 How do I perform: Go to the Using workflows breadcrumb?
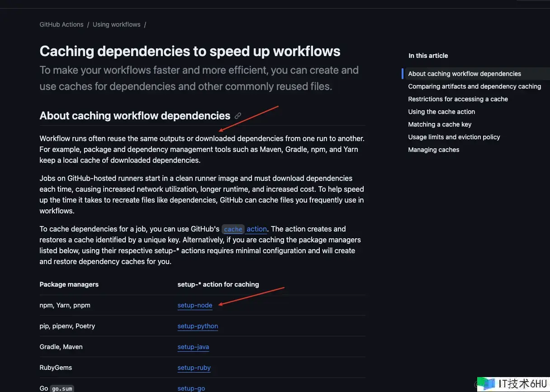(116, 24)
